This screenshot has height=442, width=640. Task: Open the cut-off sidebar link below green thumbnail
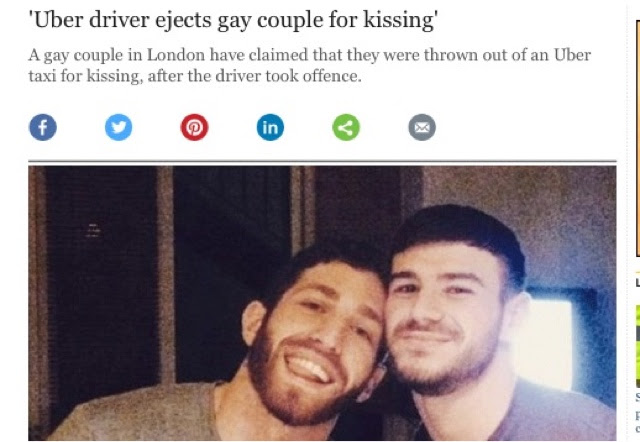[x=638, y=412]
